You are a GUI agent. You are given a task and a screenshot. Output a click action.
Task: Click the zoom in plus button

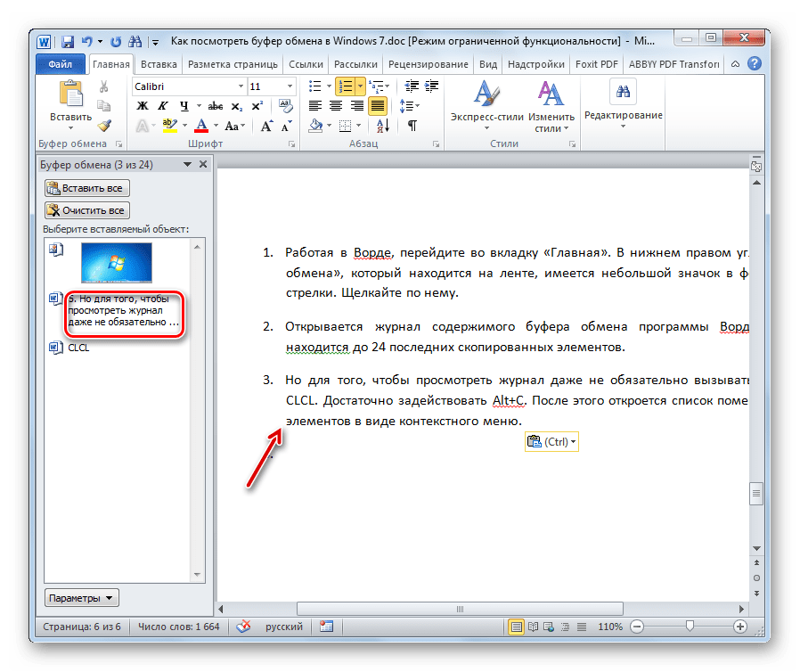[x=740, y=627]
